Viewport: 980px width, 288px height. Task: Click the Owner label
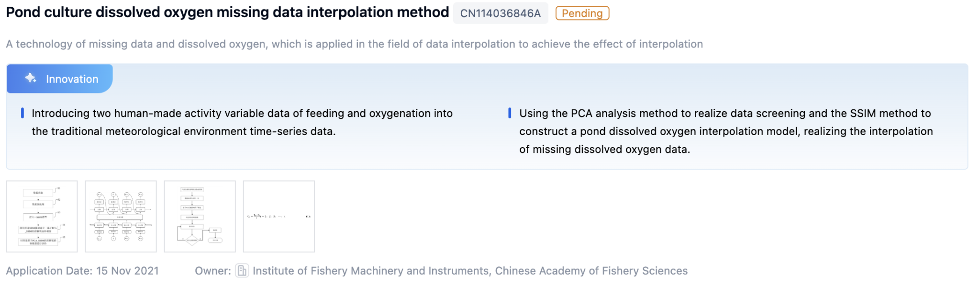[x=212, y=271]
